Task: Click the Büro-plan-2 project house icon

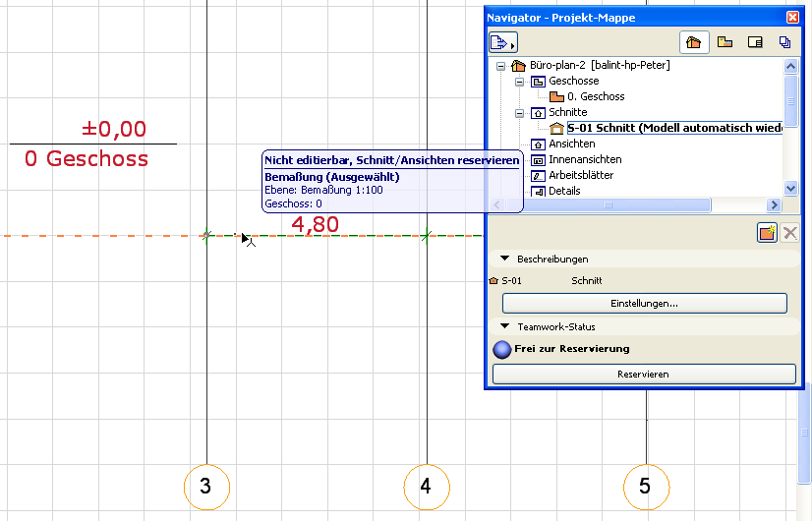Action: click(x=518, y=66)
